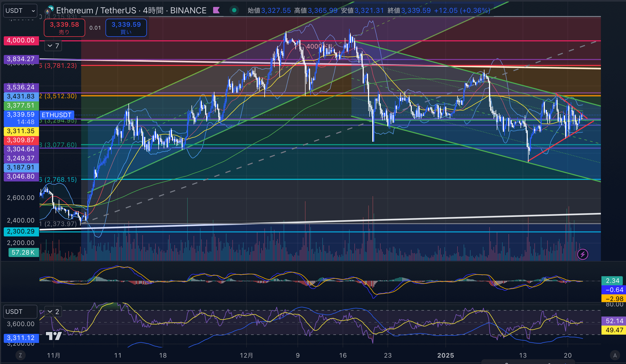Click the 2,200.00 price axis tick

coord(21,243)
